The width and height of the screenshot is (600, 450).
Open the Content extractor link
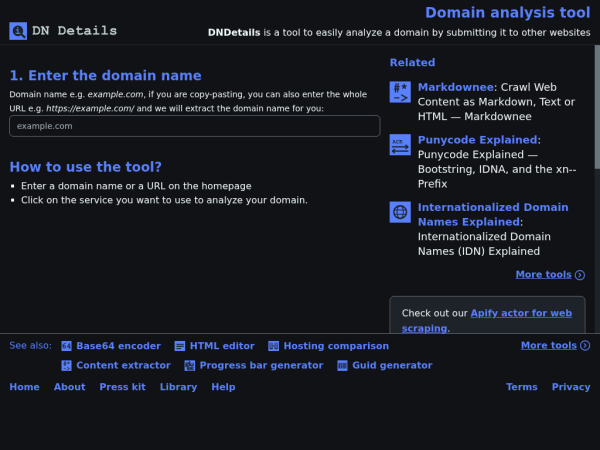[123, 365]
